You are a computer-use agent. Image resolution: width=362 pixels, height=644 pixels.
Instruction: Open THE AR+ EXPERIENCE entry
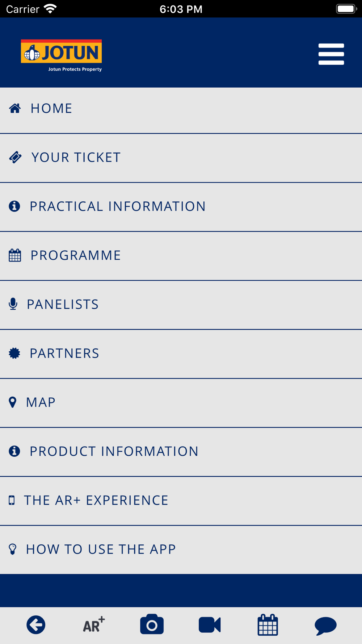181,501
